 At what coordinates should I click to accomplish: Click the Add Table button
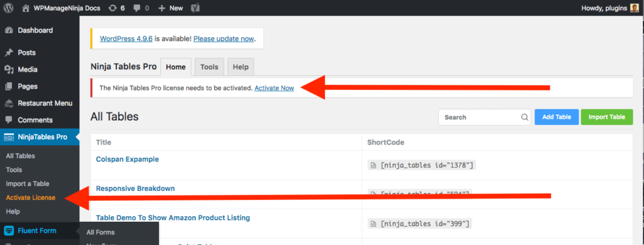click(x=557, y=117)
